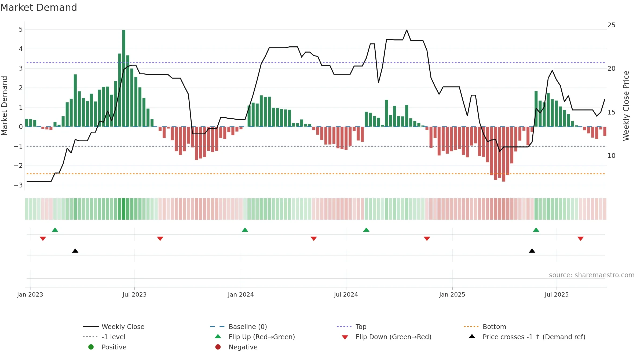Select the Flip Down marker after Jul 2025

(581, 239)
